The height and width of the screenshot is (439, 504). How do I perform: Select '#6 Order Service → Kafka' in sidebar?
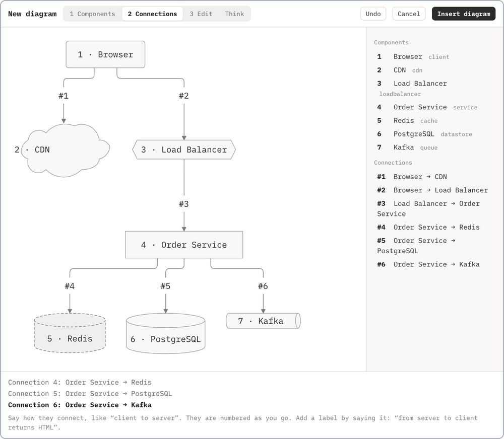pyautogui.click(x=428, y=264)
